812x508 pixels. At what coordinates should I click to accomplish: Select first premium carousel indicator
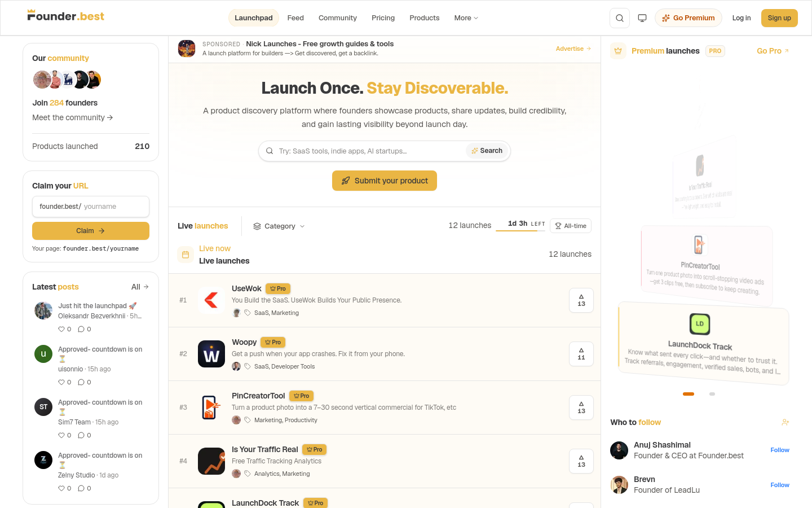(x=689, y=394)
